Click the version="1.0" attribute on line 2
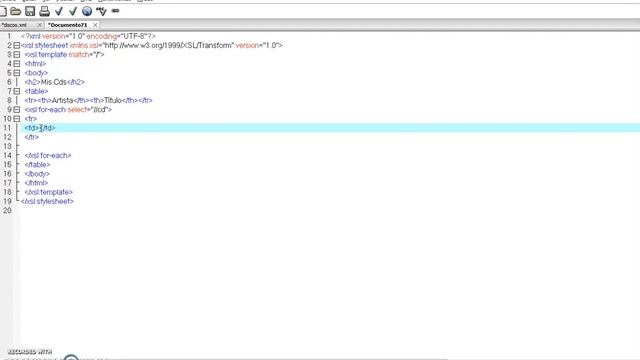 point(259,45)
